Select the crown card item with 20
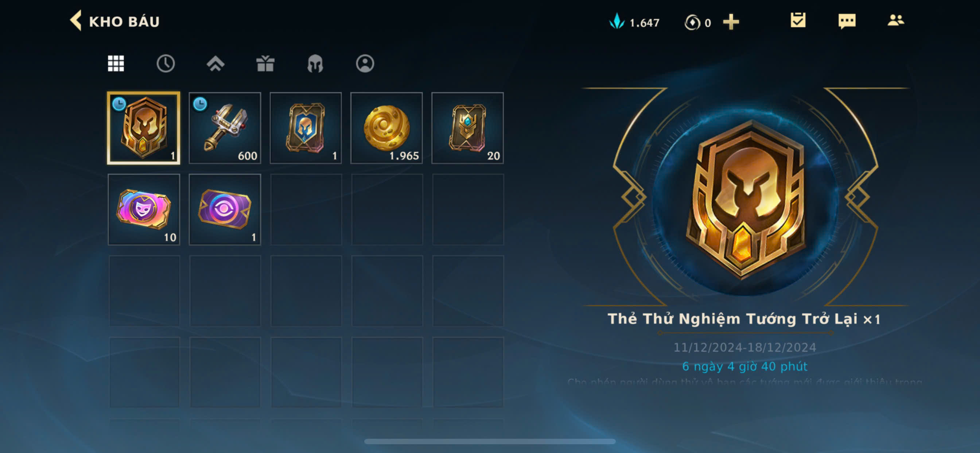Screen dimensions: 980x453 pyautogui.click(x=467, y=128)
